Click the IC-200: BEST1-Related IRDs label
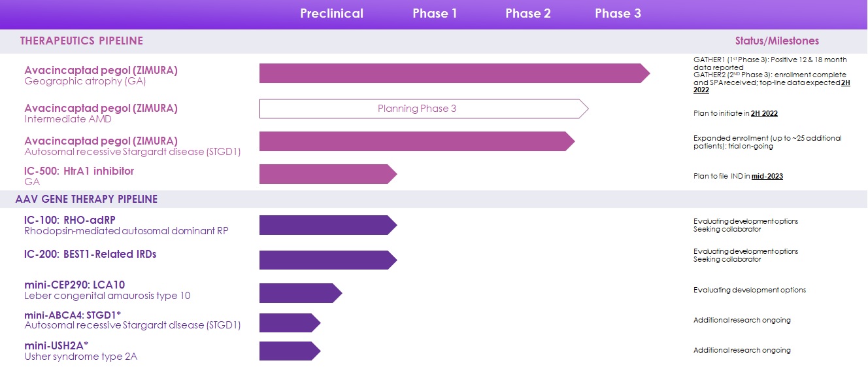 tap(90, 254)
